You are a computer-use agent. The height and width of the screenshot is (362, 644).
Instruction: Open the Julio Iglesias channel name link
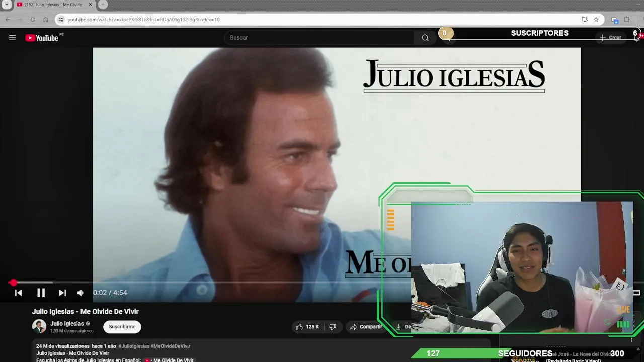pos(67,324)
